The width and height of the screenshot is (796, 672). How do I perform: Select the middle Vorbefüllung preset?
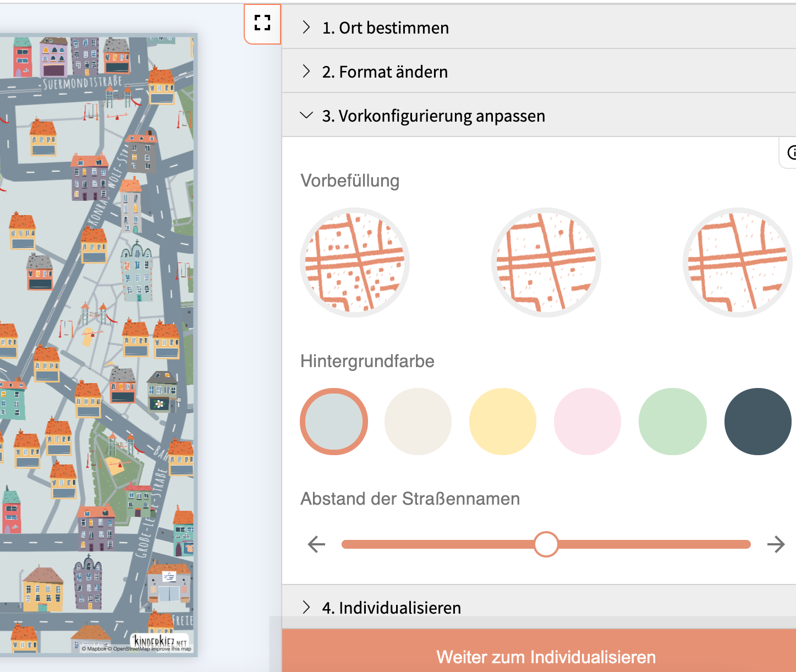point(546,263)
